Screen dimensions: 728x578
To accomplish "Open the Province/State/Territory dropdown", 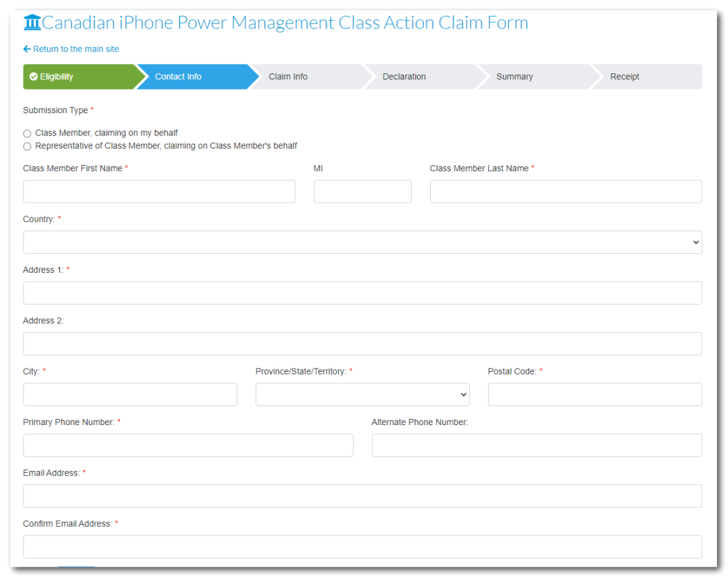I will coord(363,395).
